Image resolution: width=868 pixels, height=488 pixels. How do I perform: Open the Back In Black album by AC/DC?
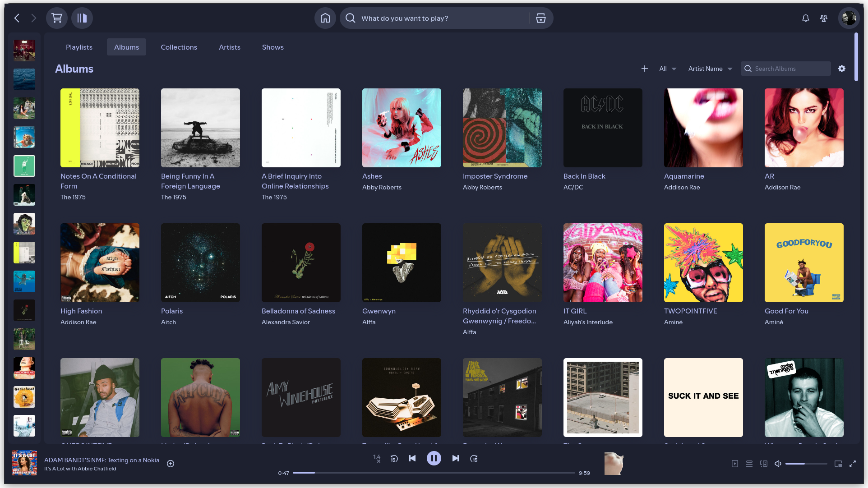(x=603, y=128)
